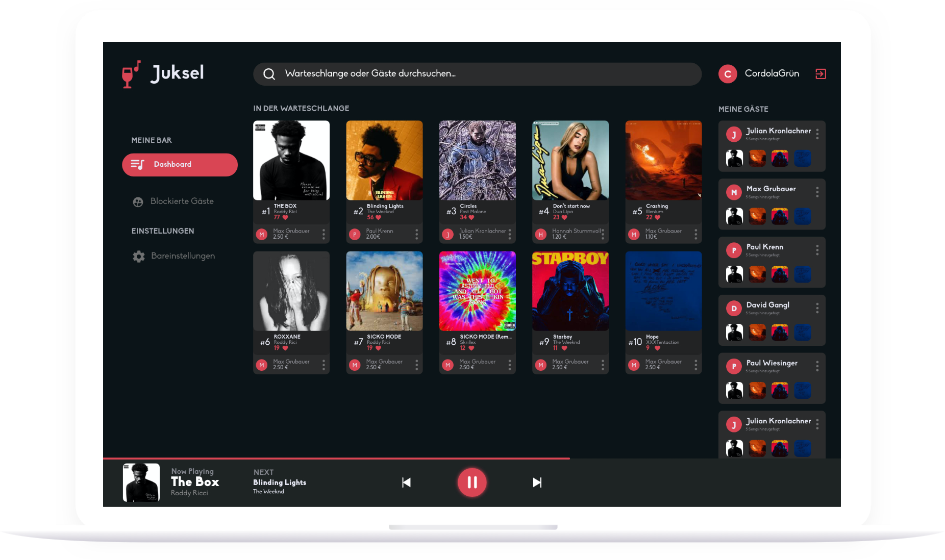Open Blockierte Gäste page
945x560 pixels.
coord(182,201)
